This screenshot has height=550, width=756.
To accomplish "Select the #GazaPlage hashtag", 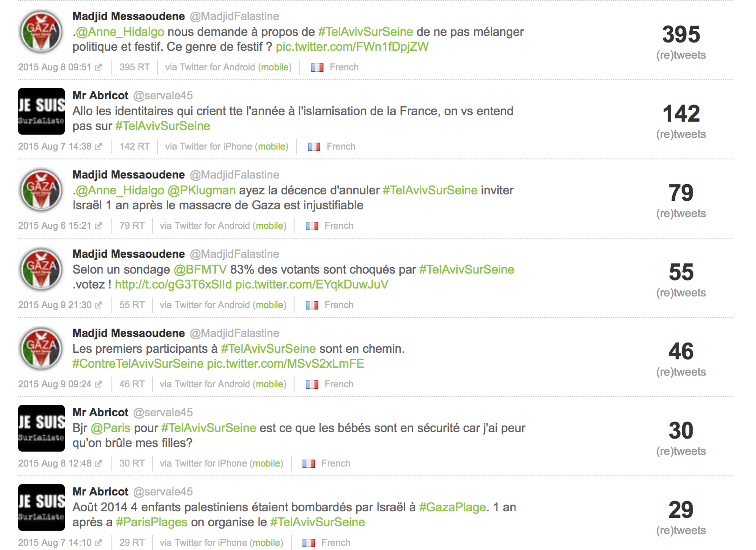I will tap(452, 508).
